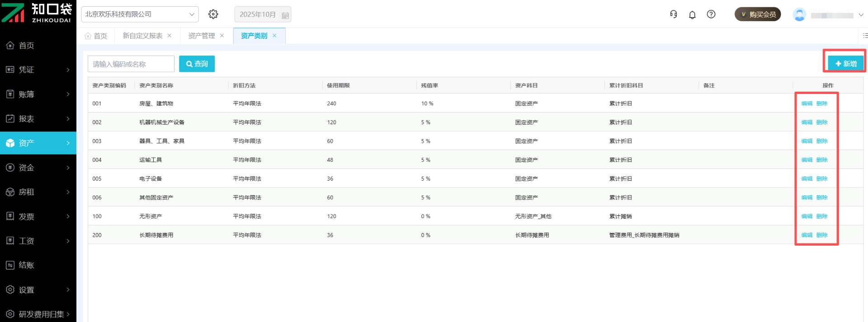Open the 结账 sidebar item

pyautogui.click(x=26, y=266)
